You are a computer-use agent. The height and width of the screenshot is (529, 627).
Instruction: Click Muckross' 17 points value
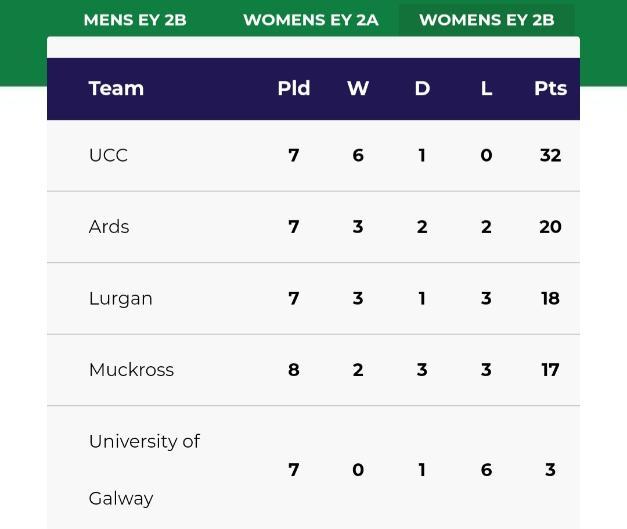pos(550,370)
